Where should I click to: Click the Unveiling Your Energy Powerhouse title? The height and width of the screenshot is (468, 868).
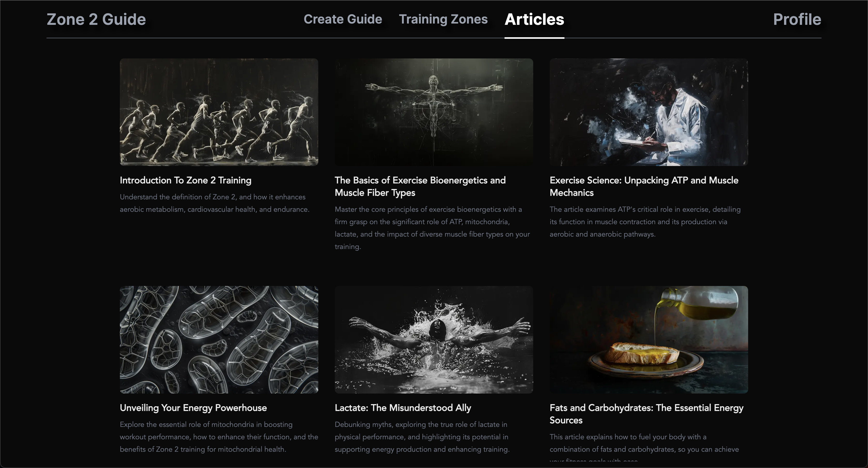coord(193,408)
